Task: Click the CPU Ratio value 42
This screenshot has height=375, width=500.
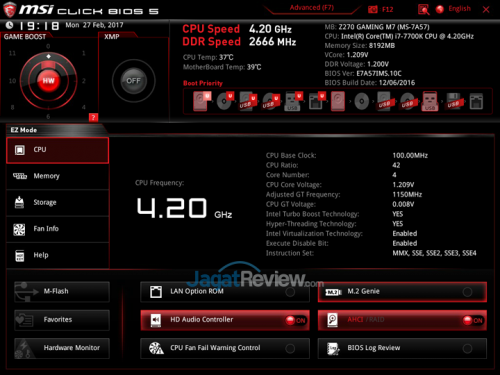Action: click(x=396, y=165)
